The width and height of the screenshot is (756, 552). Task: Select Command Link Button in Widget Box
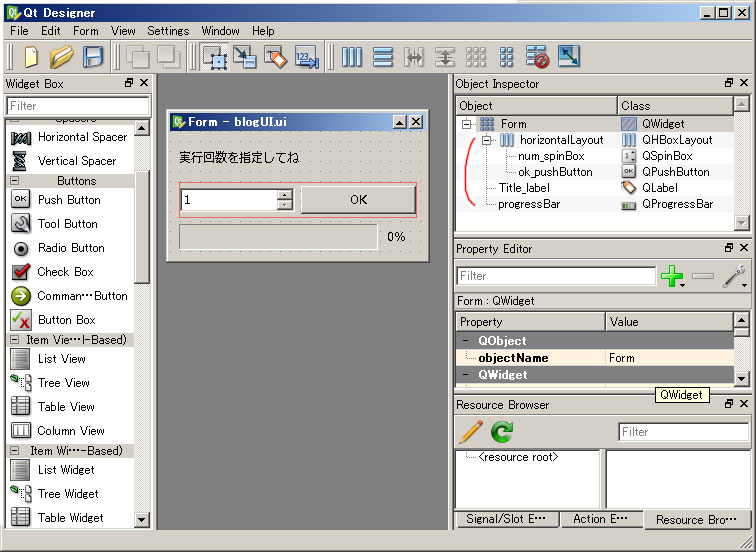[x=82, y=296]
